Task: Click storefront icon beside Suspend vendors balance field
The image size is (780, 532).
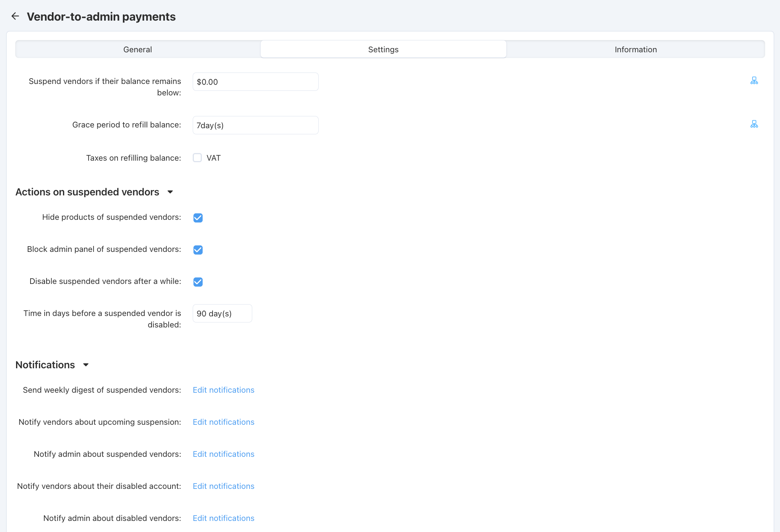Action: (754, 81)
